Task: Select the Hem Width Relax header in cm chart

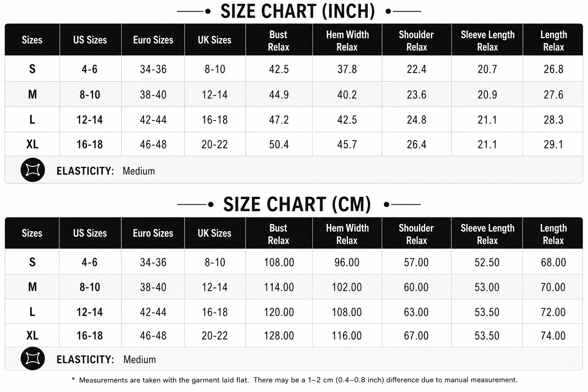Action: [347, 234]
